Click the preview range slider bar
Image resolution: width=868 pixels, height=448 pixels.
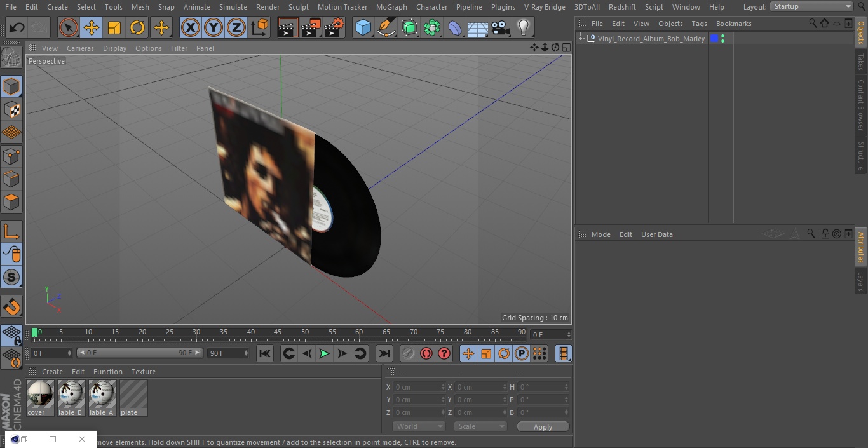point(140,353)
